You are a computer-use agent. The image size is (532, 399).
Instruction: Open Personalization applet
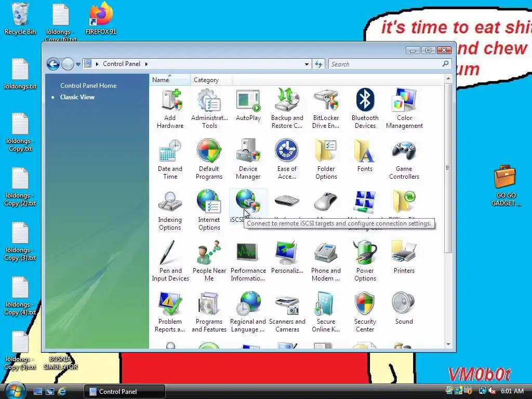pyautogui.click(x=287, y=258)
